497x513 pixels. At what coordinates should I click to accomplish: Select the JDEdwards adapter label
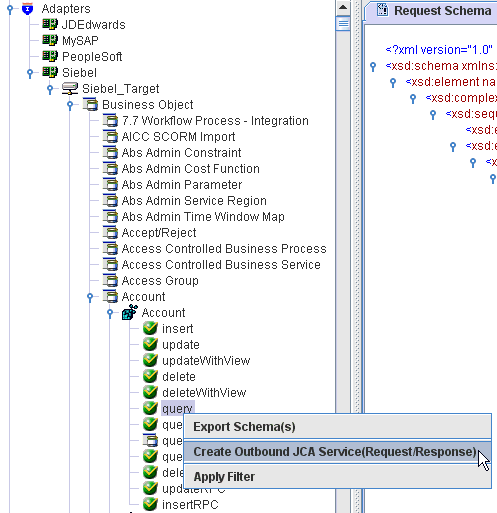94,25
